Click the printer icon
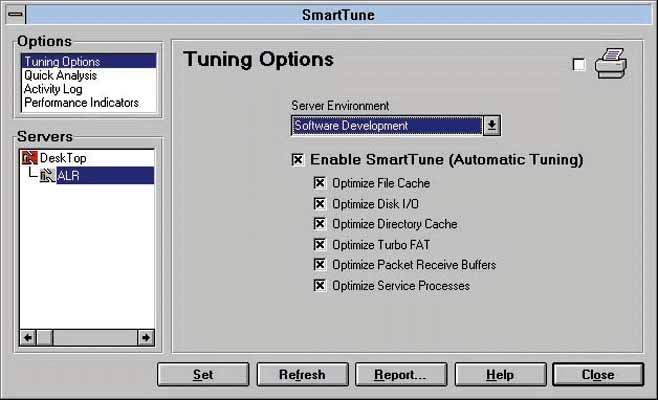 [x=610, y=66]
